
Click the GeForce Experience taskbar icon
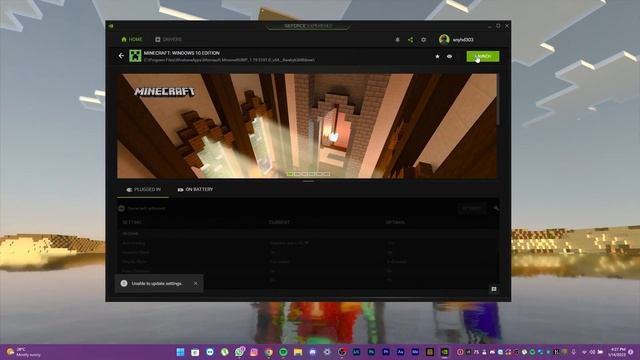pyautogui.click(x=444, y=352)
